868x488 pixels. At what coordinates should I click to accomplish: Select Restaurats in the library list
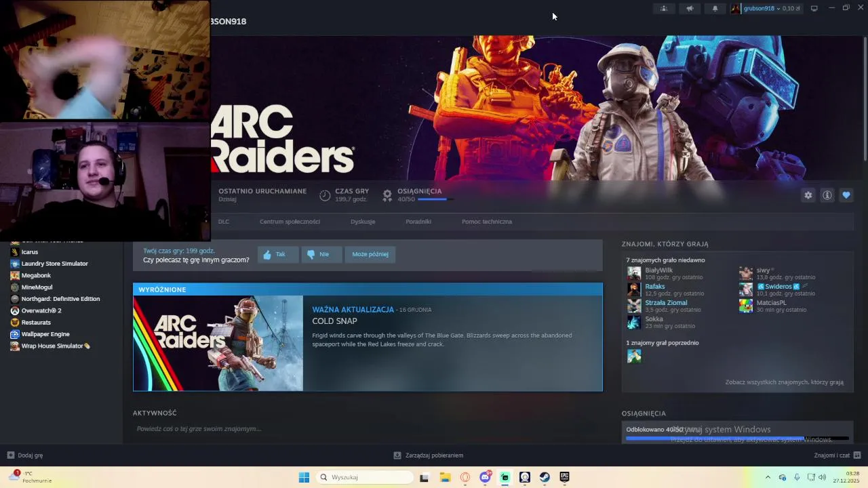tap(36, 323)
